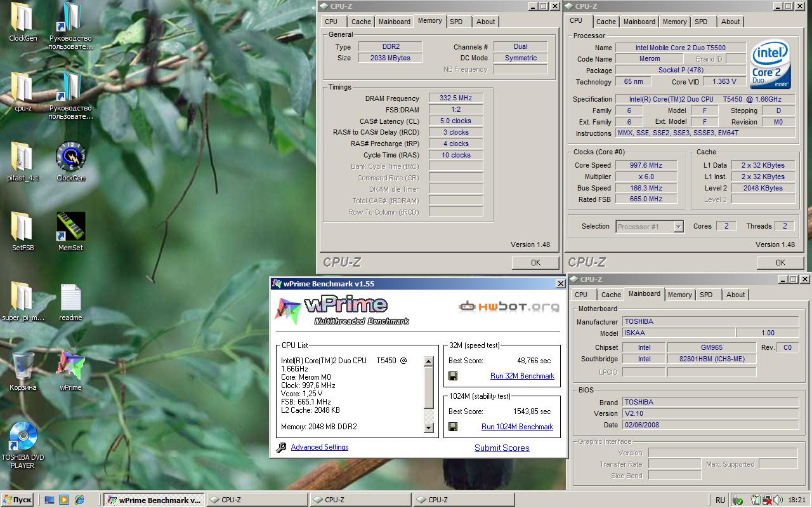Switch to the SPD tab in the Memory CPU-Z window
The width and height of the screenshot is (812, 508).
(x=456, y=22)
